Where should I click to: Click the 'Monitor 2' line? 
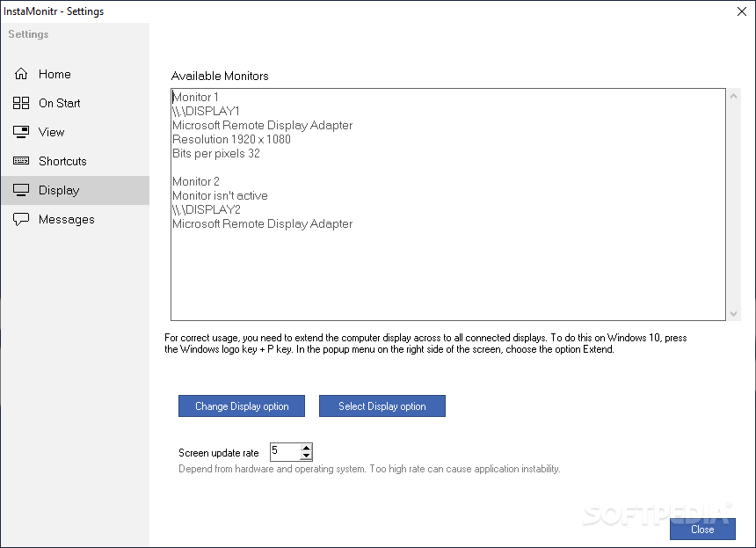click(196, 181)
